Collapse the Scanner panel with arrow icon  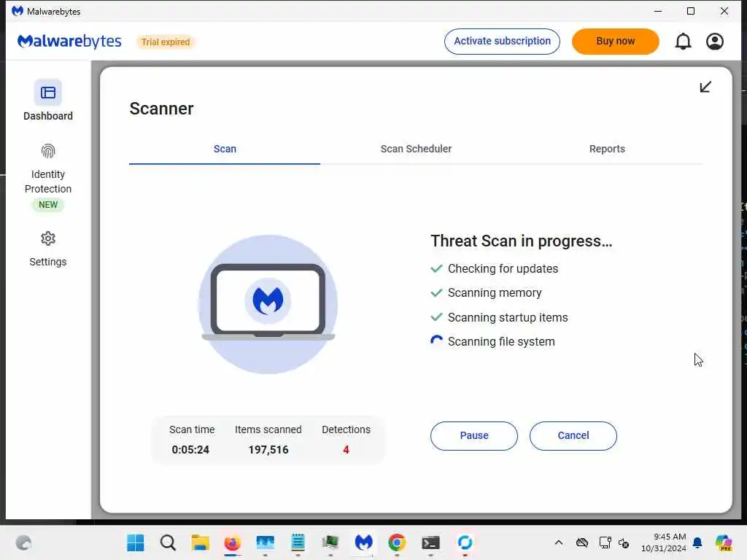[x=705, y=87]
